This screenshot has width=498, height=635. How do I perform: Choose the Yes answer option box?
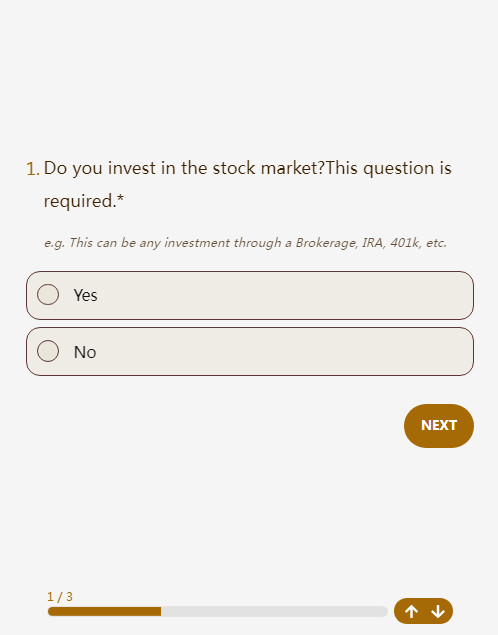[x=250, y=295]
